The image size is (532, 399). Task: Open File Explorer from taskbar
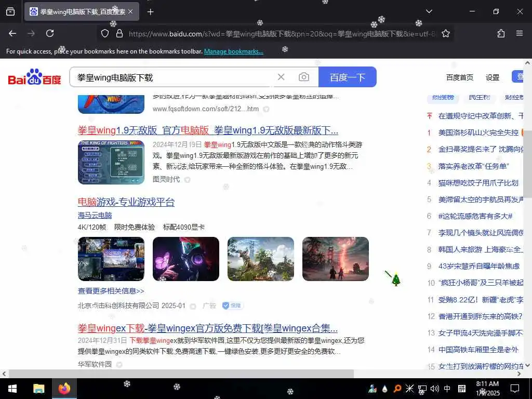[x=38, y=389]
